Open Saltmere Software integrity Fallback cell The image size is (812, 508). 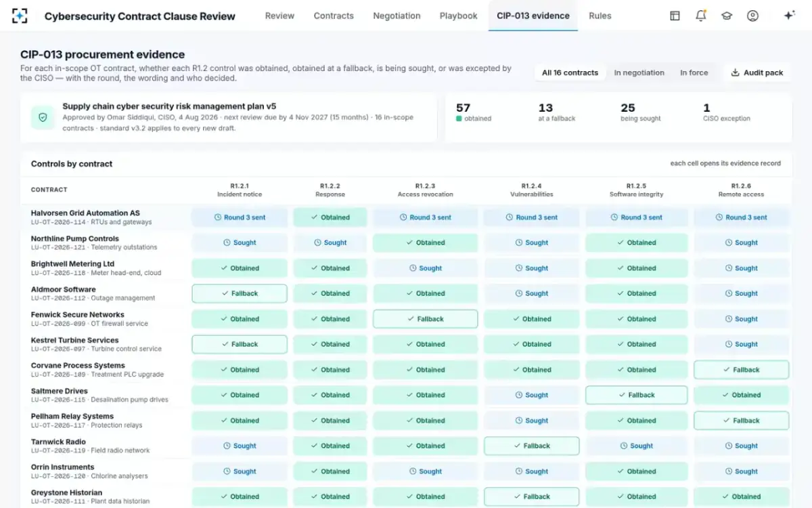[637, 395]
